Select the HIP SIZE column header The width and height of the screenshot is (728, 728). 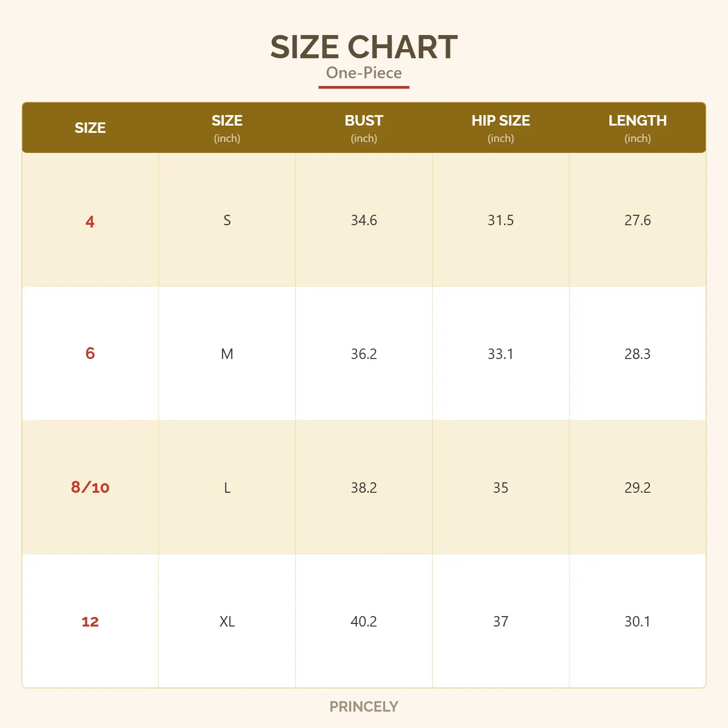[x=500, y=128]
